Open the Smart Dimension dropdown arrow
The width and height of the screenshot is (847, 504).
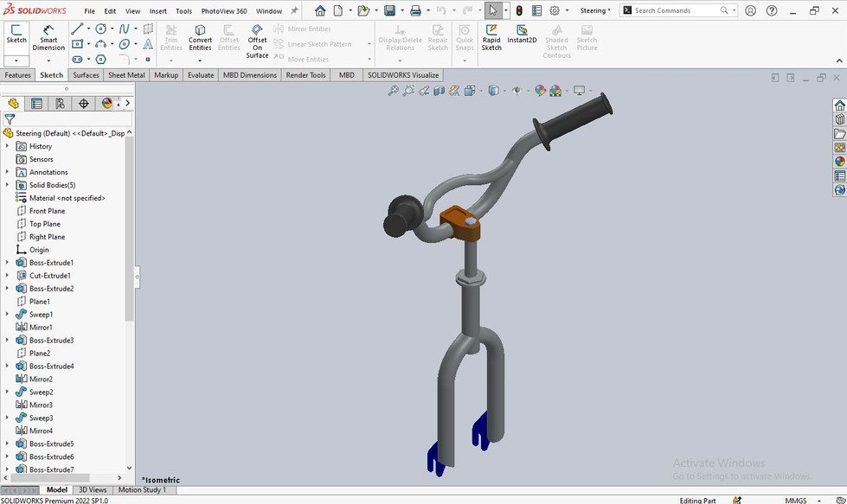[x=48, y=61]
